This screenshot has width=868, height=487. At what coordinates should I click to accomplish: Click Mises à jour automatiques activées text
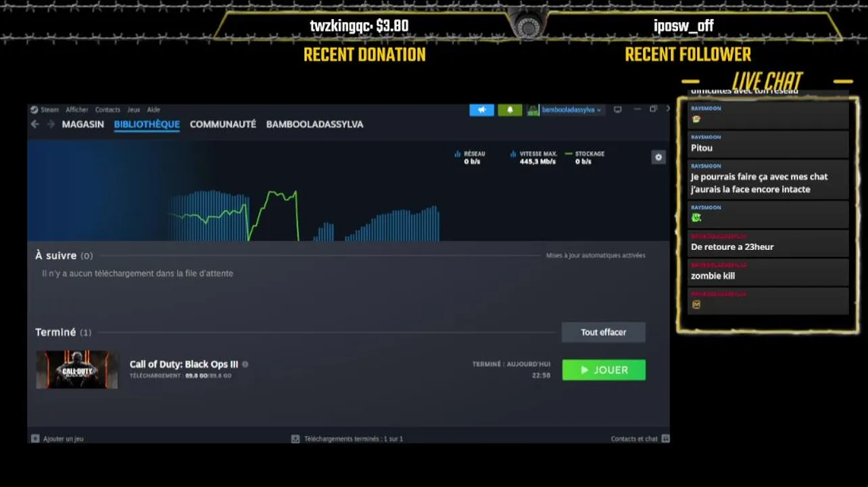(596, 256)
